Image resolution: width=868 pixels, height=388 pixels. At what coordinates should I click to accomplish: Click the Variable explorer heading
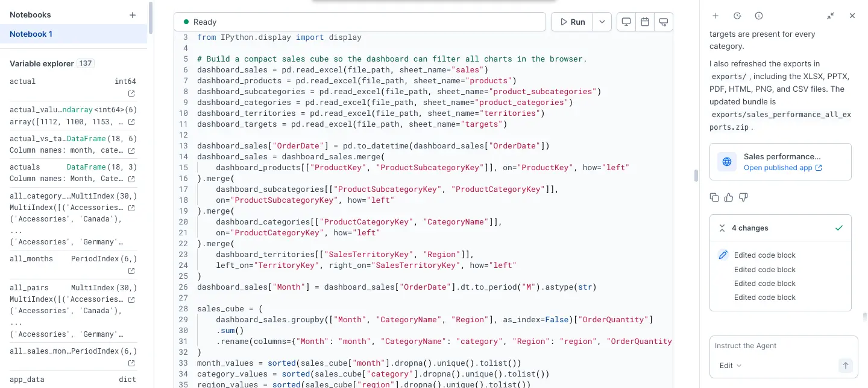tap(42, 63)
